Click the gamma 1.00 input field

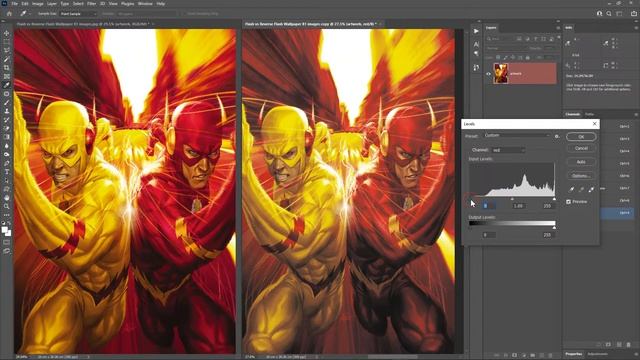coord(518,206)
